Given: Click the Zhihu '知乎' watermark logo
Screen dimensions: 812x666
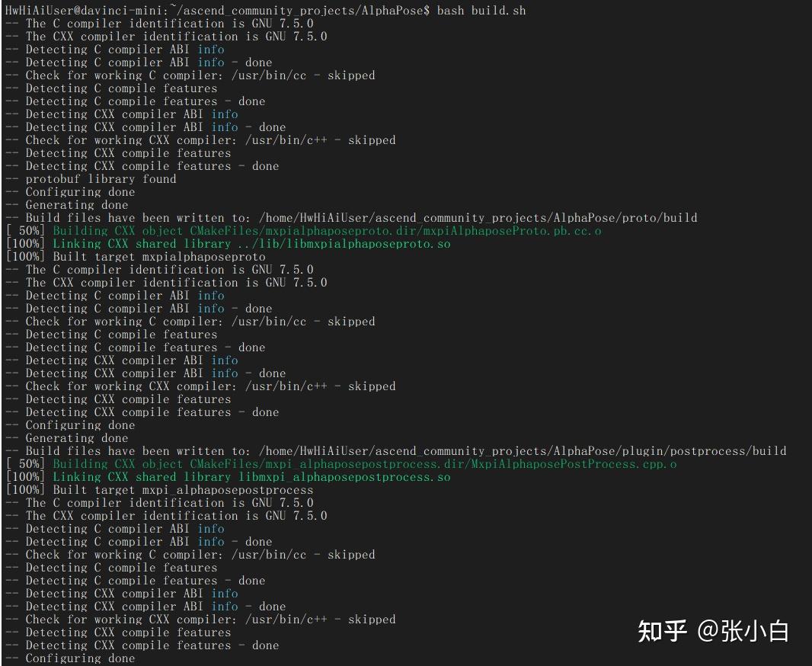Looking at the screenshot, I should (x=662, y=631).
